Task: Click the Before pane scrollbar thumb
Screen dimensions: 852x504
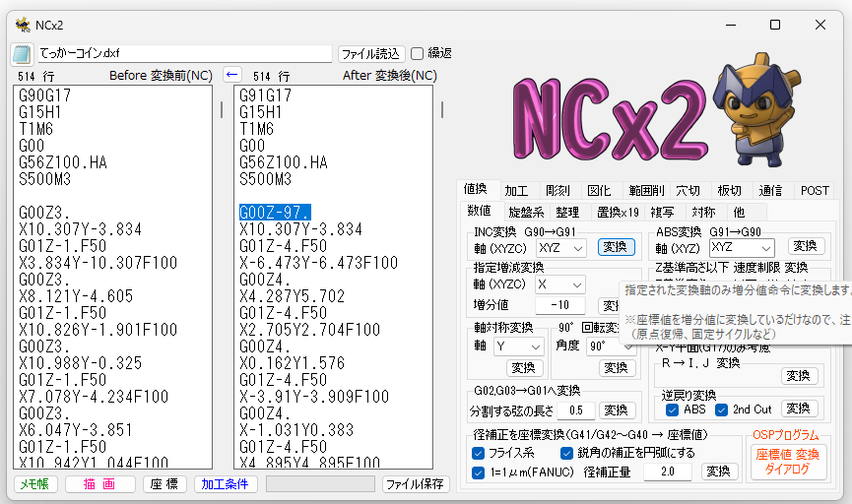Action: pyautogui.click(x=222, y=109)
